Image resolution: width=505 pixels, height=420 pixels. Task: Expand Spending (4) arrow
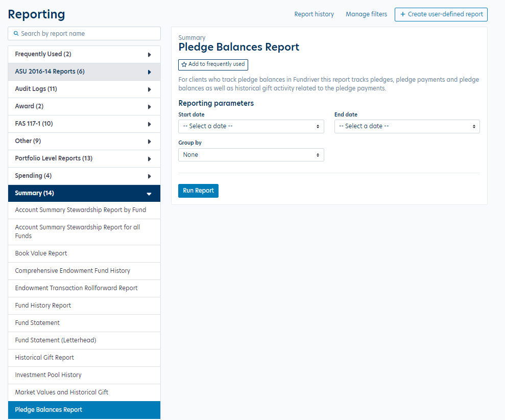[150, 177]
